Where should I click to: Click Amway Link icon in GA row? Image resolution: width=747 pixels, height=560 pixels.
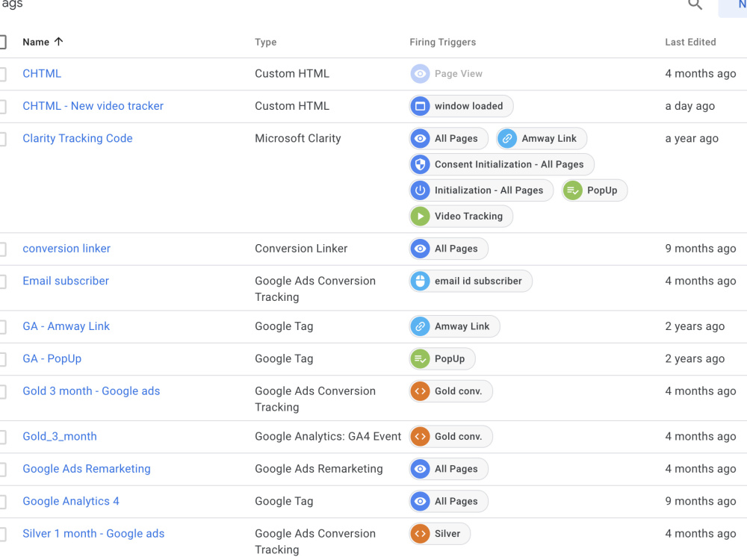coord(420,327)
